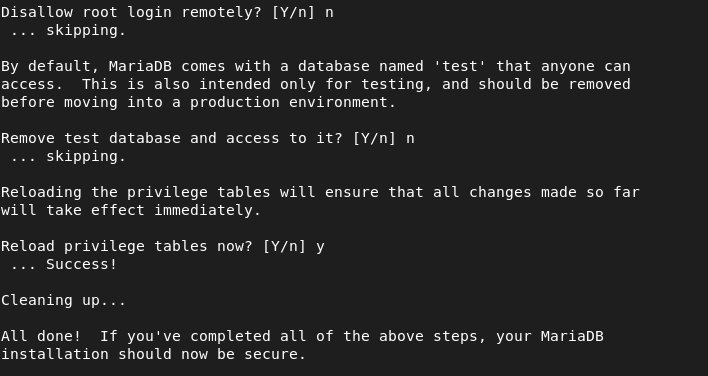Click the '... Success!' output line
This screenshot has width=708, height=376.
click(63, 264)
